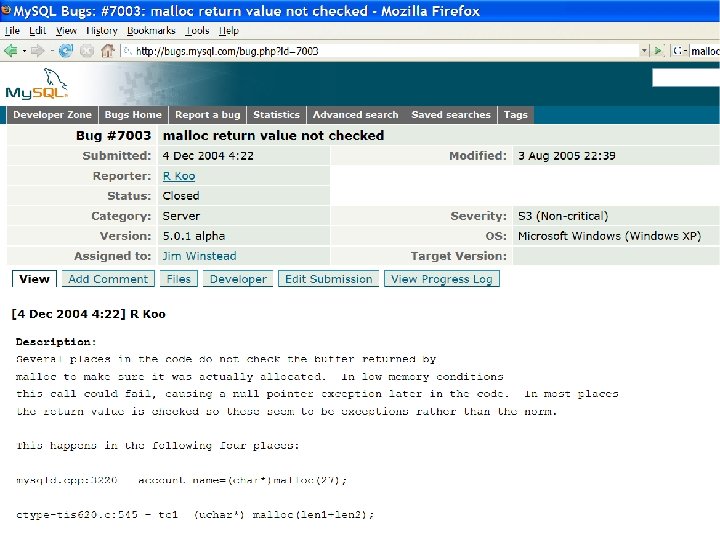This screenshot has height=540, width=720.
Task: Go to Developer Zone tab
Action: click(x=52, y=115)
